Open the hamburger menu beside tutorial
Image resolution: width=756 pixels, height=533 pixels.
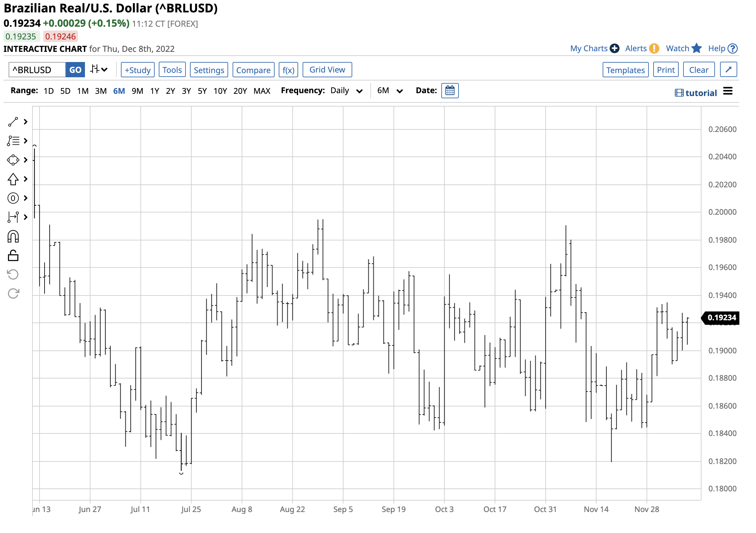[x=728, y=91]
